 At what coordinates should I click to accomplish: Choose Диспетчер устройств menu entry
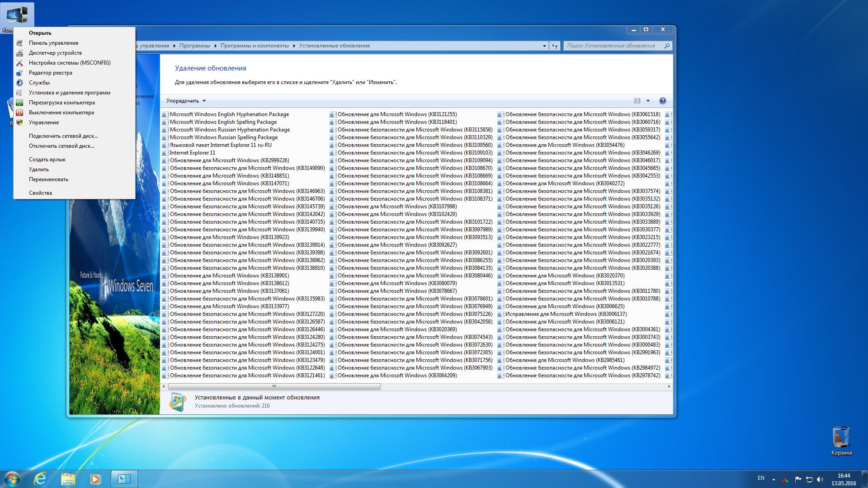(x=75, y=53)
